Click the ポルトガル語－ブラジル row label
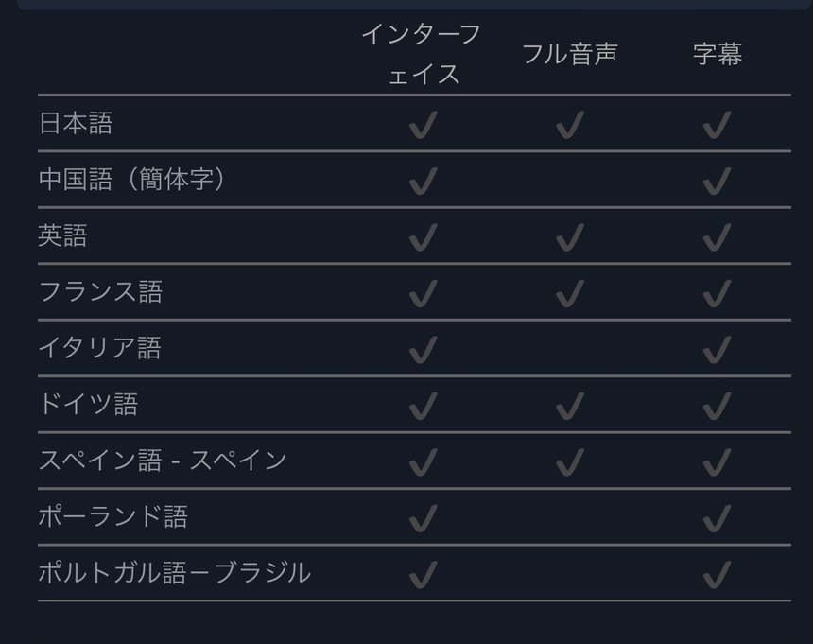The width and height of the screenshot is (813, 644). 174,573
